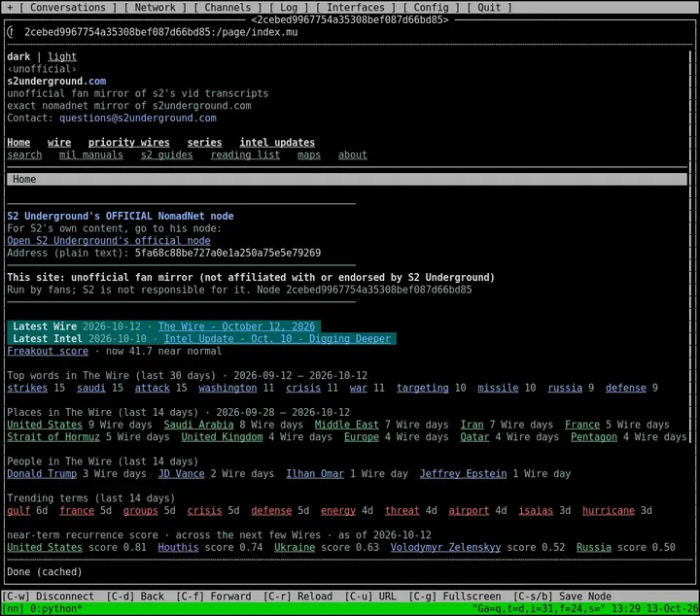The height and width of the screenshot is (616, 700).
Task: Open the wire navigation link
Action: pyautogui.click(x=59, y=143)
